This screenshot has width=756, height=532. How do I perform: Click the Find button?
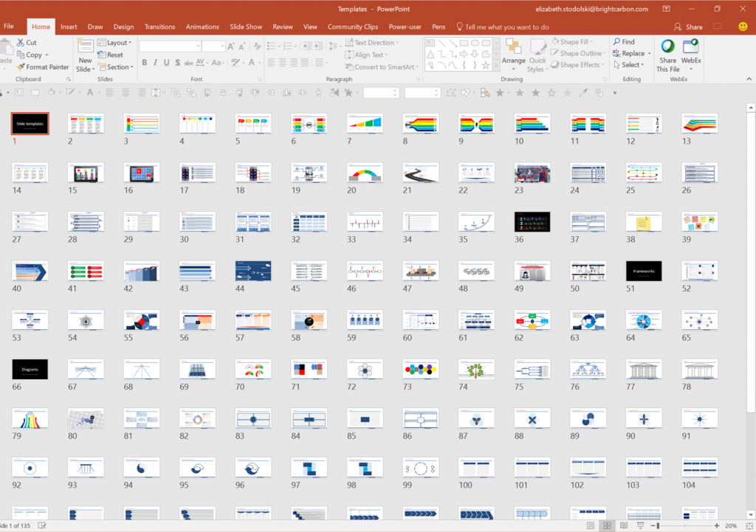pyautogui.click(x=624, y=42)
